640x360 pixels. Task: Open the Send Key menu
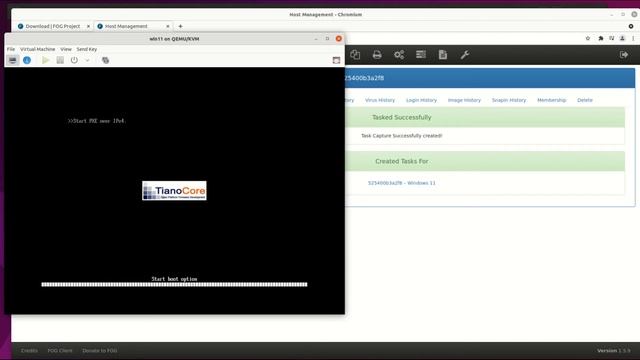click(87, 49)
